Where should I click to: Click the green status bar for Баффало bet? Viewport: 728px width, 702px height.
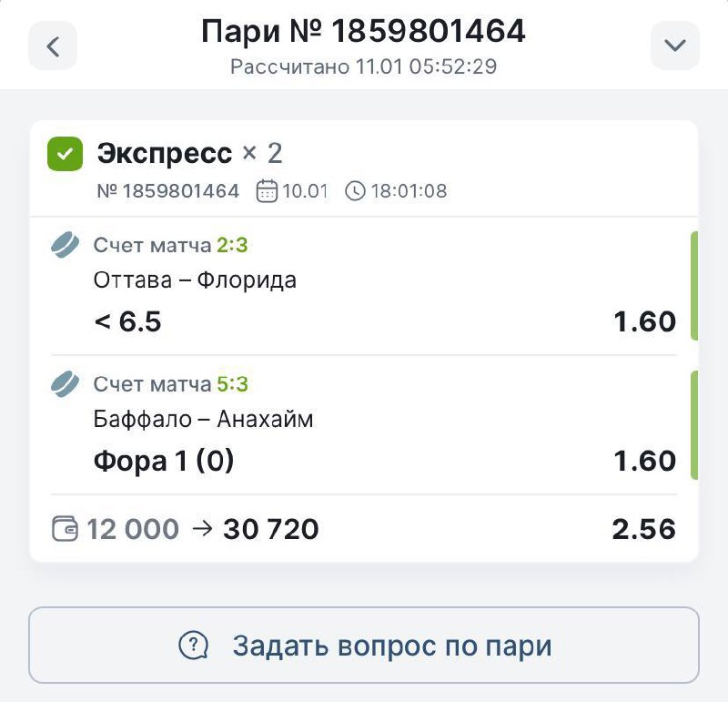tap(693, 425)
